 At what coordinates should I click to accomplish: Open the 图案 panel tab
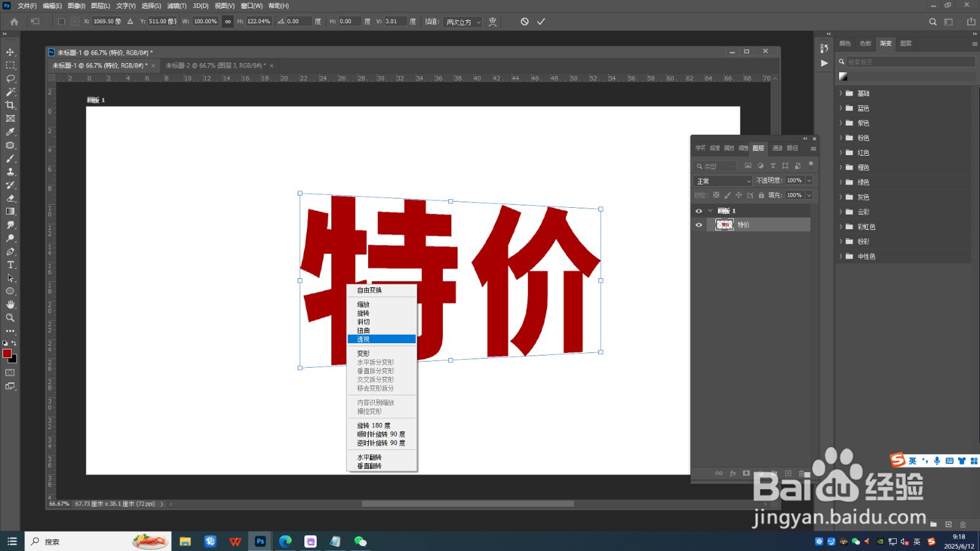click(x=906, y=44)
